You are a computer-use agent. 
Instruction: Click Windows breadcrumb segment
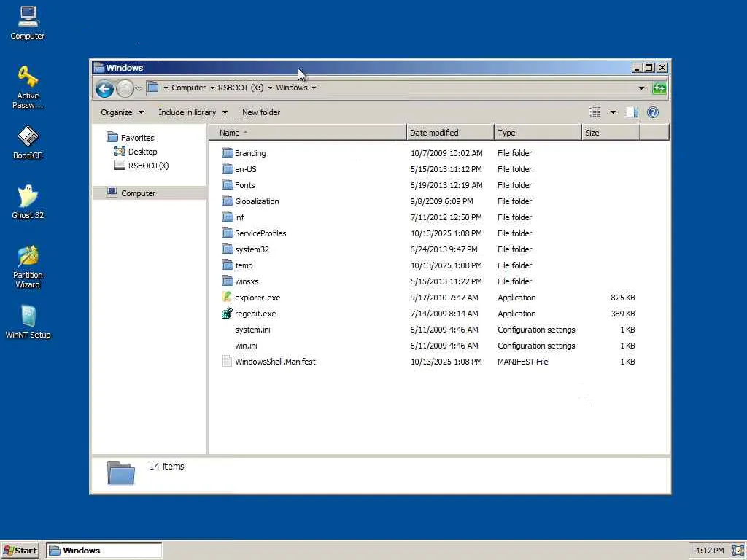click(x=292, y=87)
